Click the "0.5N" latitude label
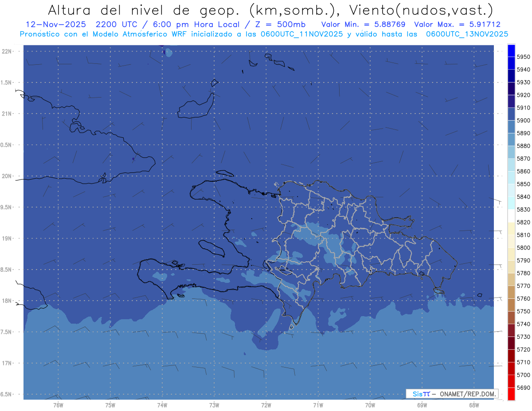Image resolution: width=532 pixels, height=411 pixels. coord(6,145)
